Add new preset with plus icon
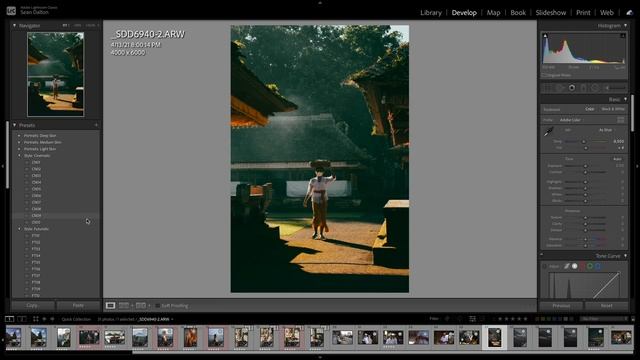 [96, 125]
